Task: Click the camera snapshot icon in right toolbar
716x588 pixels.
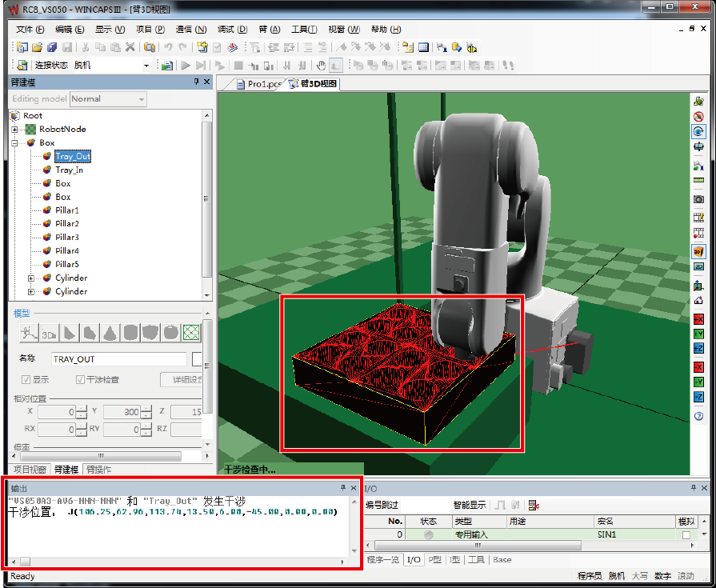Action: 698,198
